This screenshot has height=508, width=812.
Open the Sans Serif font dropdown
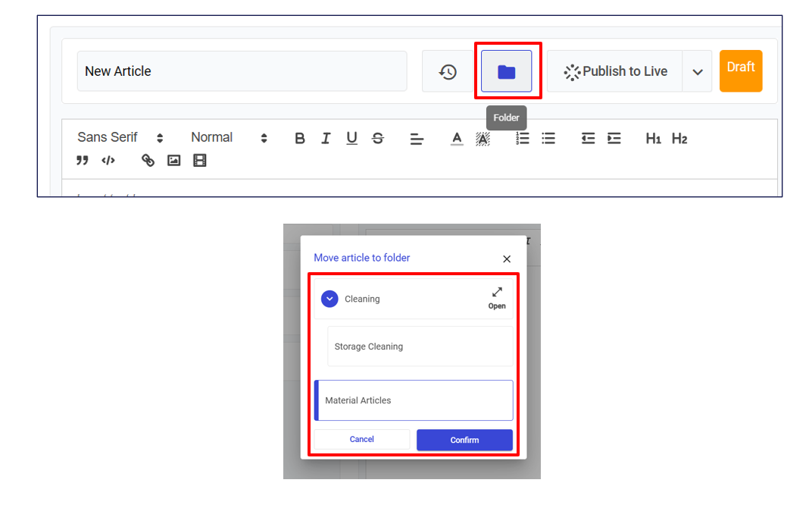pos(120,137)
